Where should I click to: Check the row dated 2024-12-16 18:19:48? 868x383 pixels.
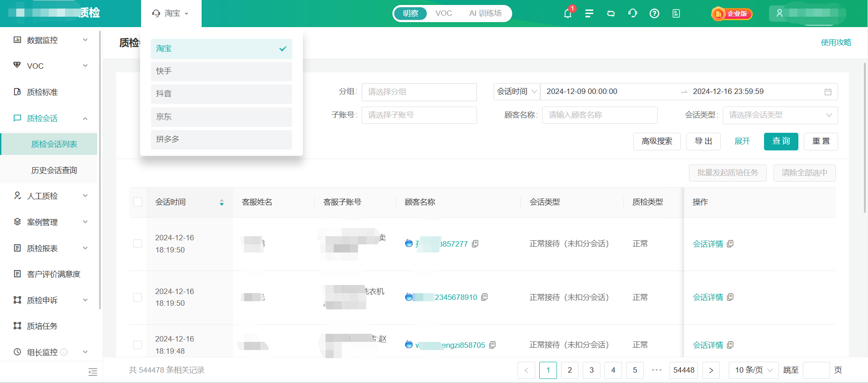138,345
